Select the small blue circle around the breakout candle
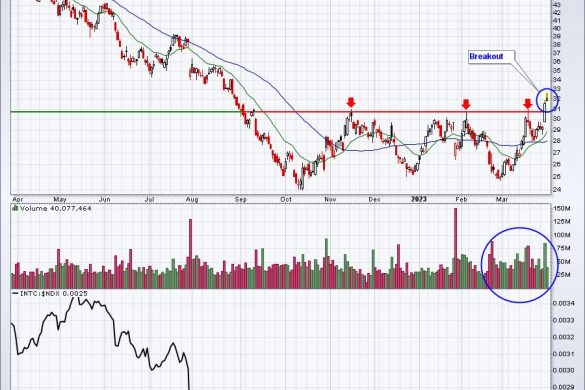Screen dimensions: 585x390 pyautogui.click(x=547, y=101)
